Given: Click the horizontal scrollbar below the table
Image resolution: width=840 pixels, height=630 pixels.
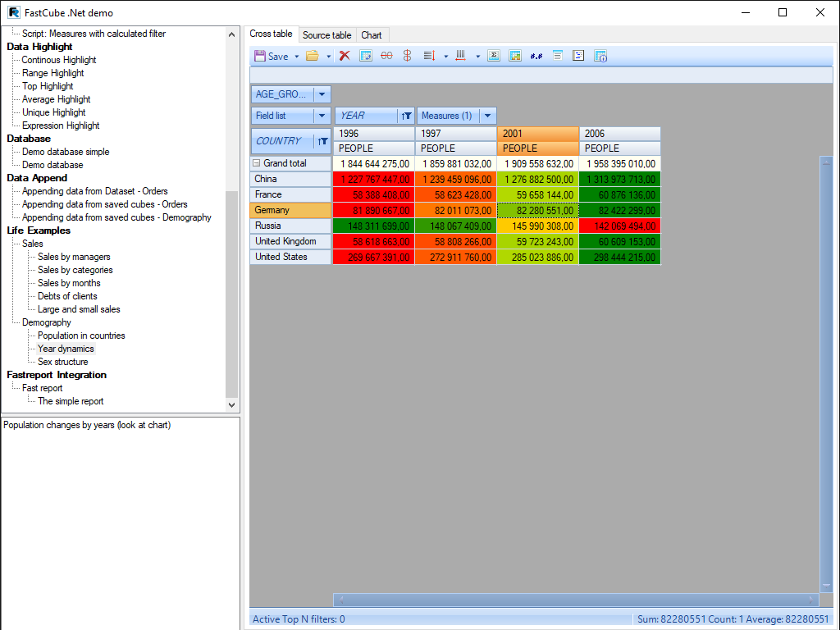Looking at the screenshot, I should click(x=576, y=600).
